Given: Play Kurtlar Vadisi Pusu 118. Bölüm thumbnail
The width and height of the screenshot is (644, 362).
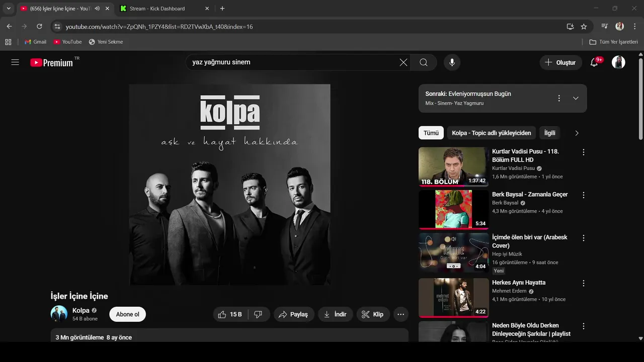Looking at the screenshot, I should 453,166.
